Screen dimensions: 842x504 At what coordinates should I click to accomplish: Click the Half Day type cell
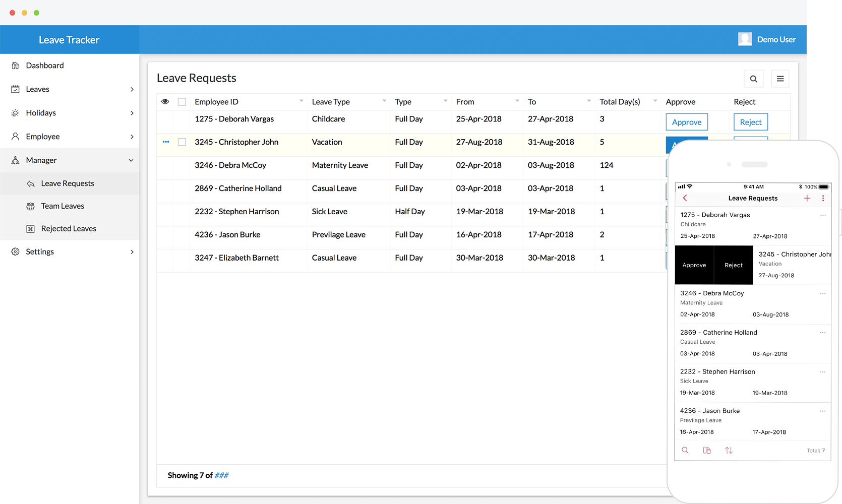[410, 212]
